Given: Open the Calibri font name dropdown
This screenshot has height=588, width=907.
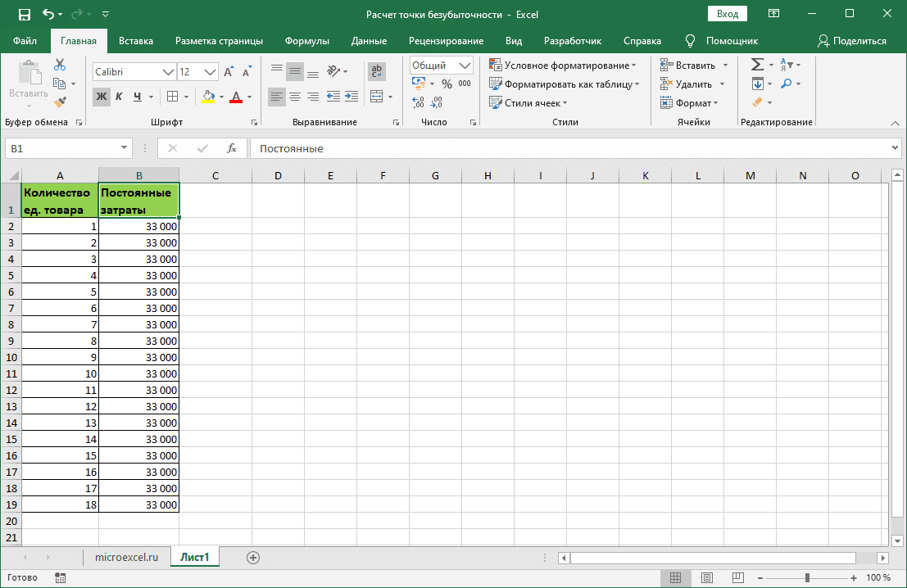Looking at the screenshot, I should [x=168, y=72].
